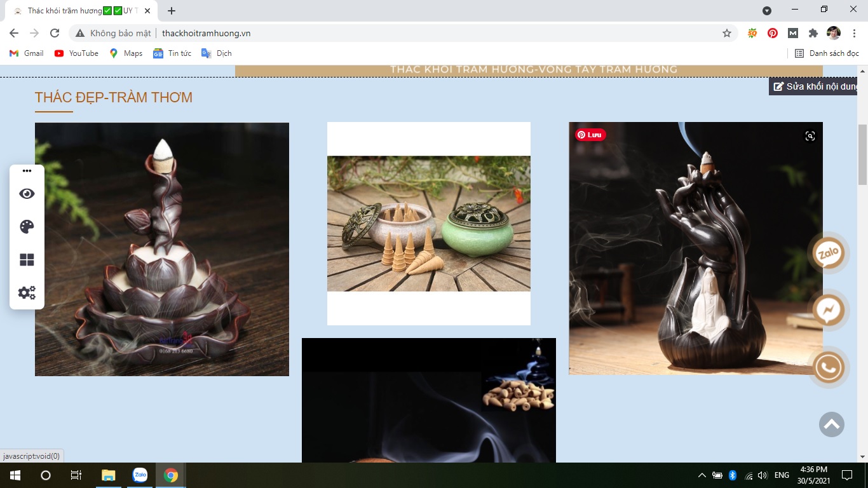Expand the three-dots sidebar menu

pos(27,171)
